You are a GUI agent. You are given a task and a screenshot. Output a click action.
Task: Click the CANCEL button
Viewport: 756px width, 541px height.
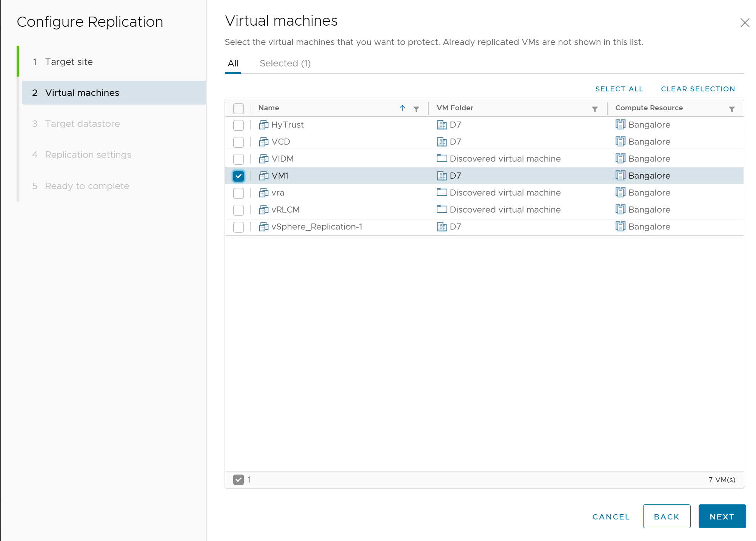[611, 516]
